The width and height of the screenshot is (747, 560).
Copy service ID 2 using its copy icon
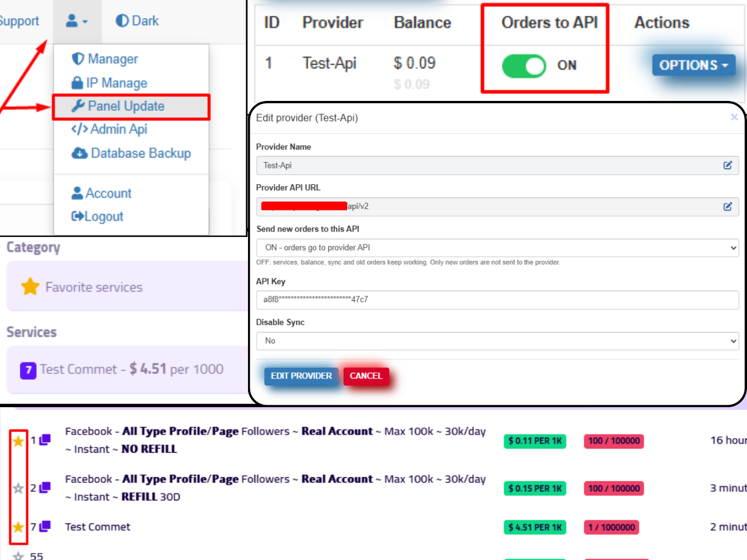click(45, 487)
